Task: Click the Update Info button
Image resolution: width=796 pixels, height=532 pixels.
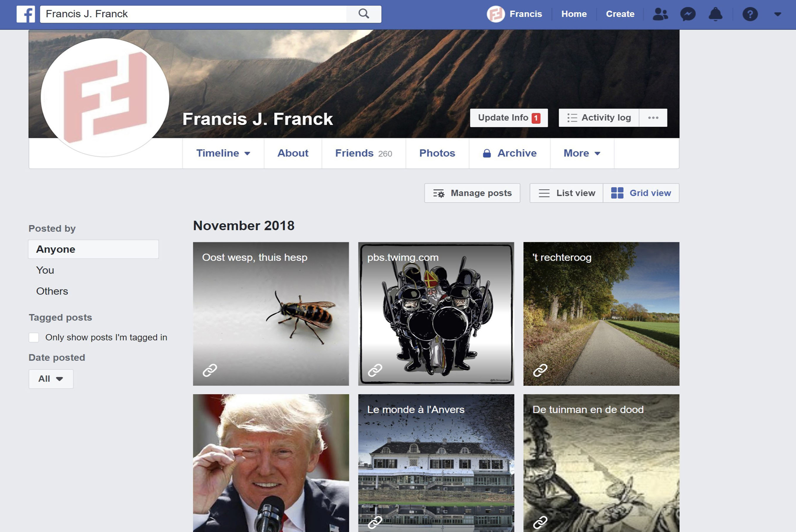Action: click(508, 118)
